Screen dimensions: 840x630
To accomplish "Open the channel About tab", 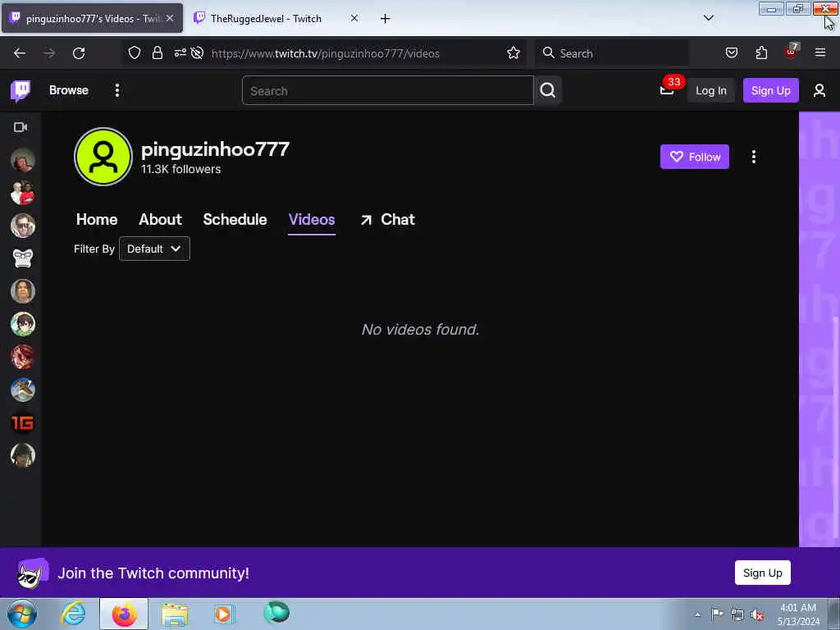I will pos(160,220).
